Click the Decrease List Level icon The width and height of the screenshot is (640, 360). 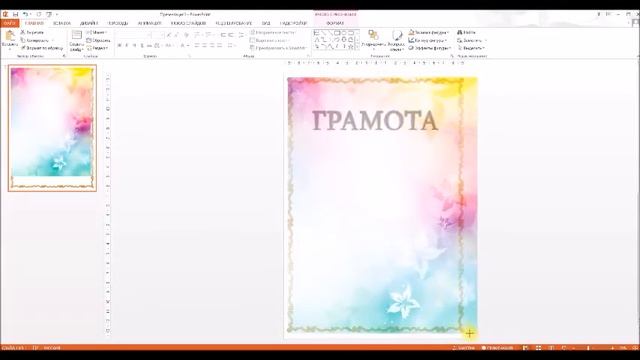(x=223, y=35)
